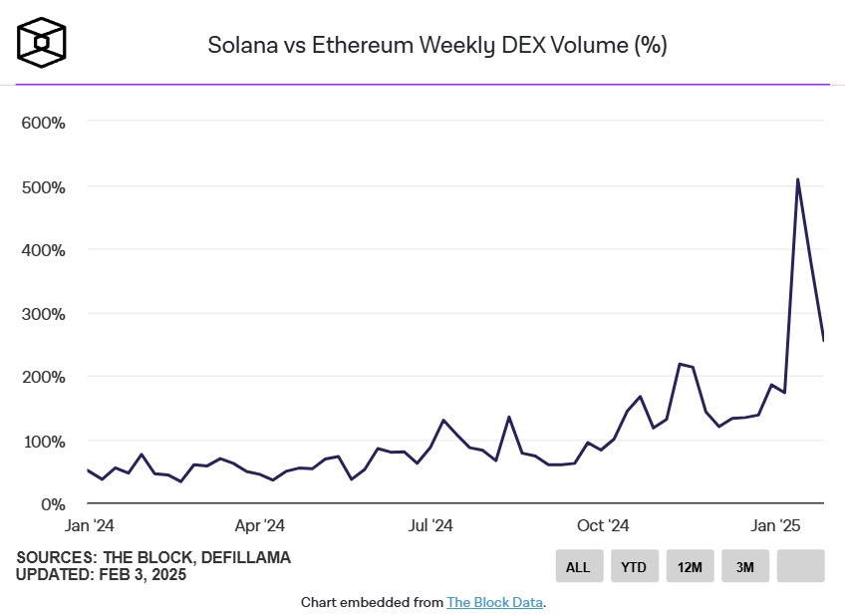Screen dimensions: 845x616
Task: Select the 12M time range
Action: 689,566
